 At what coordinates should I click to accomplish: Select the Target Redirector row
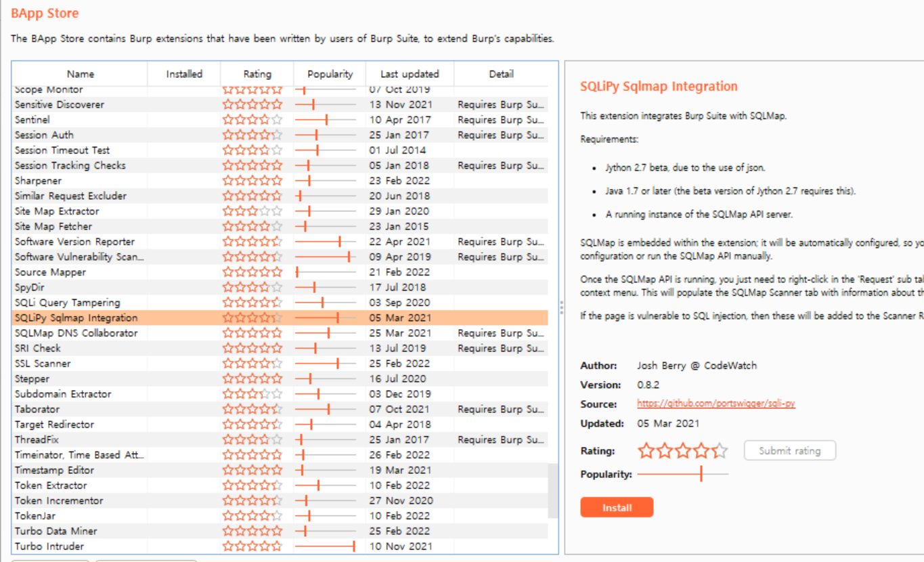tap(280, 424)
